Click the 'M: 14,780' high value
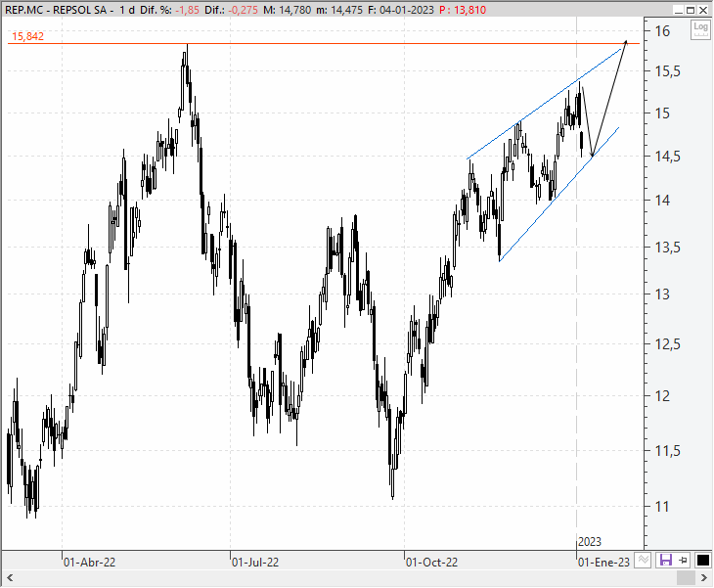The image size is (714, 588). [x=287, y=10]
